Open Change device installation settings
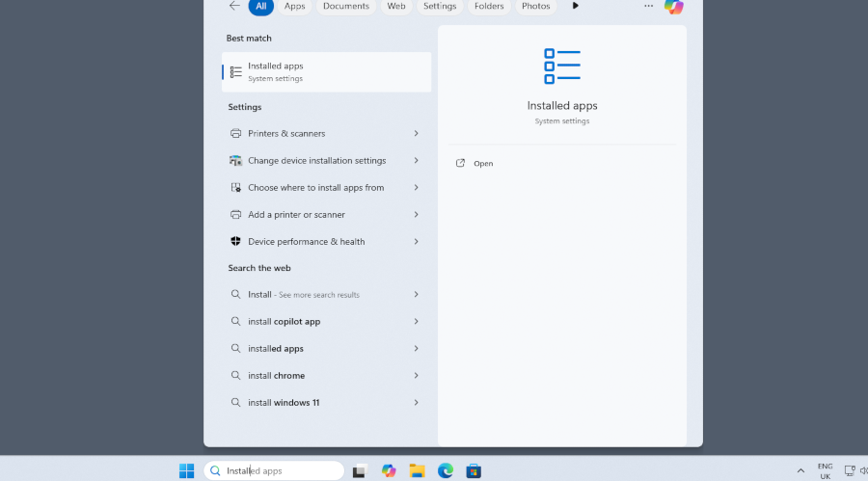The image size is (868, 481). 327,161
